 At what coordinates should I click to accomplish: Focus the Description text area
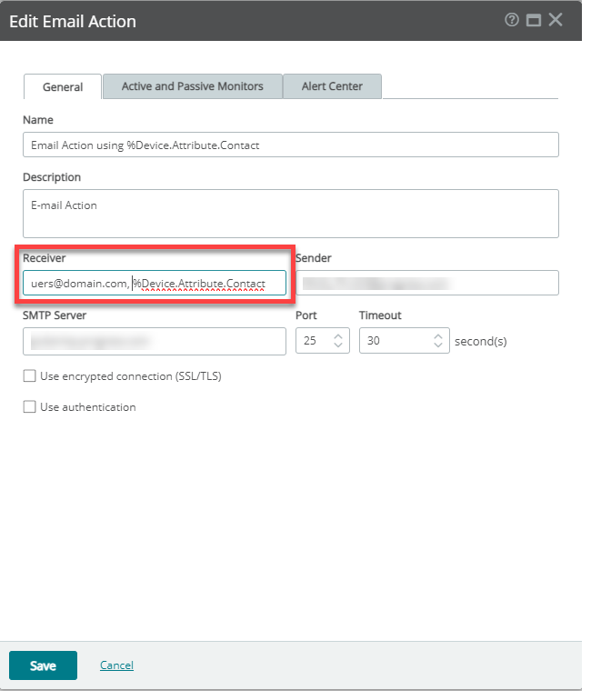(291, 214)
